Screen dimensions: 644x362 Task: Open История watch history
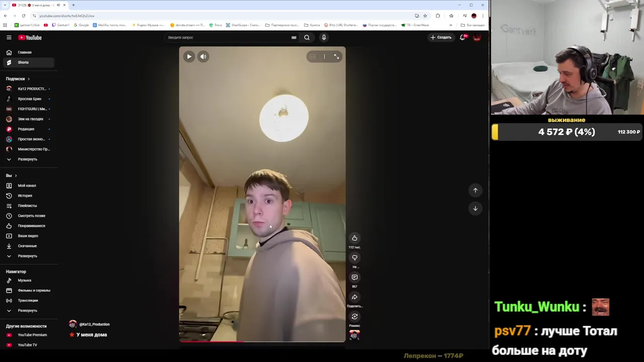(28, 196)
